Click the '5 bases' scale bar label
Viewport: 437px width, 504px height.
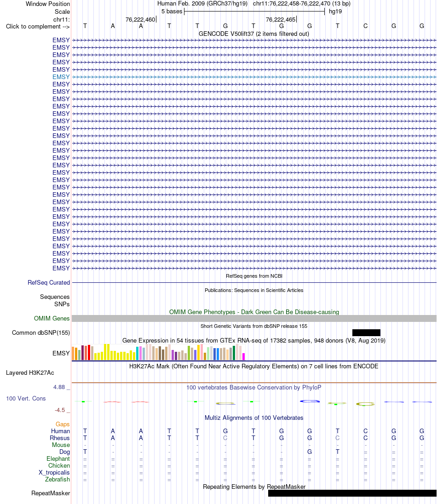[172, 11]
